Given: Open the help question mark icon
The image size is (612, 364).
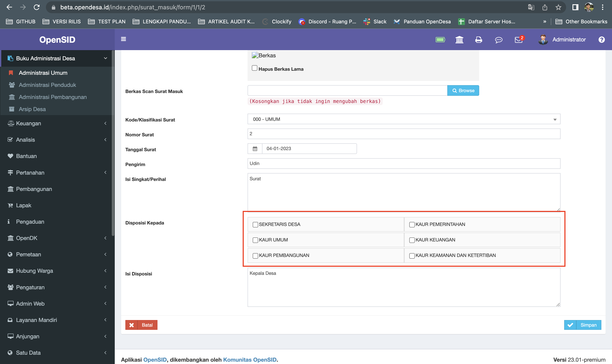Looking at the screenshot, I should click(x=602, y=40).
